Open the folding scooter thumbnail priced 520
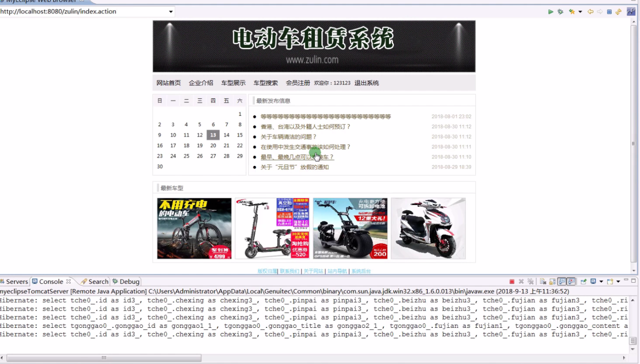This screenshot has width=640, height=364. tap(272, 228)
